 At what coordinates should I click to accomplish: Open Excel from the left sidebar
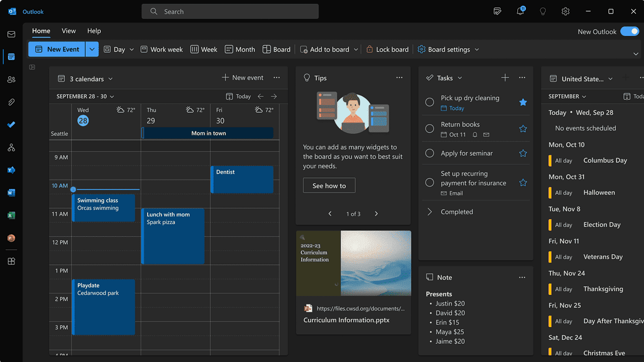(11, 215)
